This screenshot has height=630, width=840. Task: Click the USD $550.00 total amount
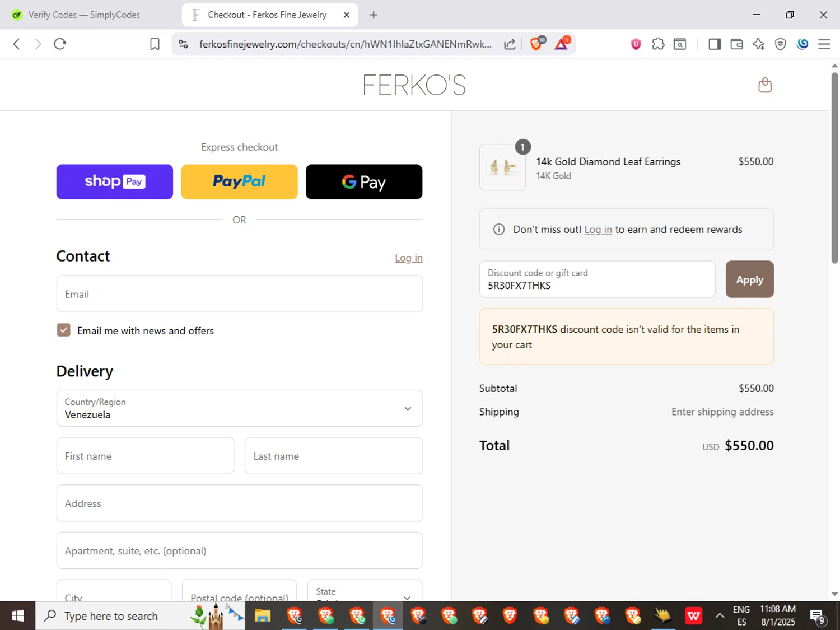(738, 446)
